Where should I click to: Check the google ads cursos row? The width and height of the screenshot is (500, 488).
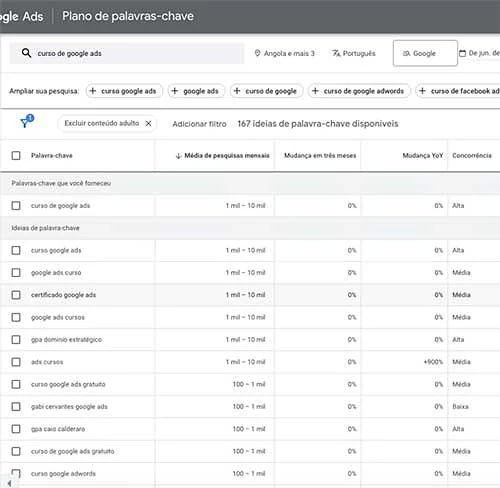[16, 317]
